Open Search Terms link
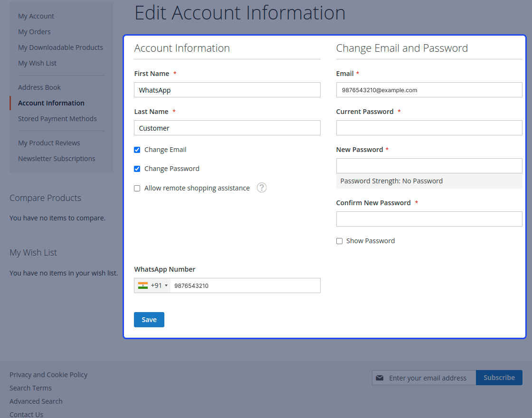Screen dimensions: 532x418 pyautogui.click(x=30, y=388)
